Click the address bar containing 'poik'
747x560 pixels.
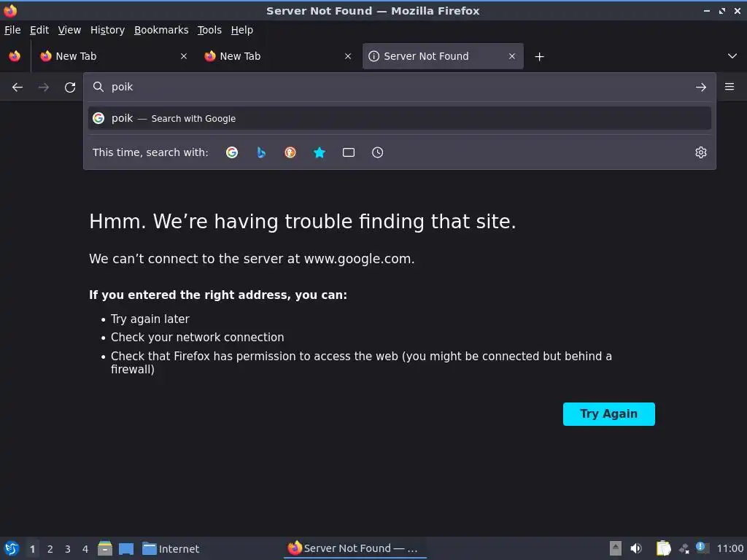pyautogui.click(x=399, y=87)
